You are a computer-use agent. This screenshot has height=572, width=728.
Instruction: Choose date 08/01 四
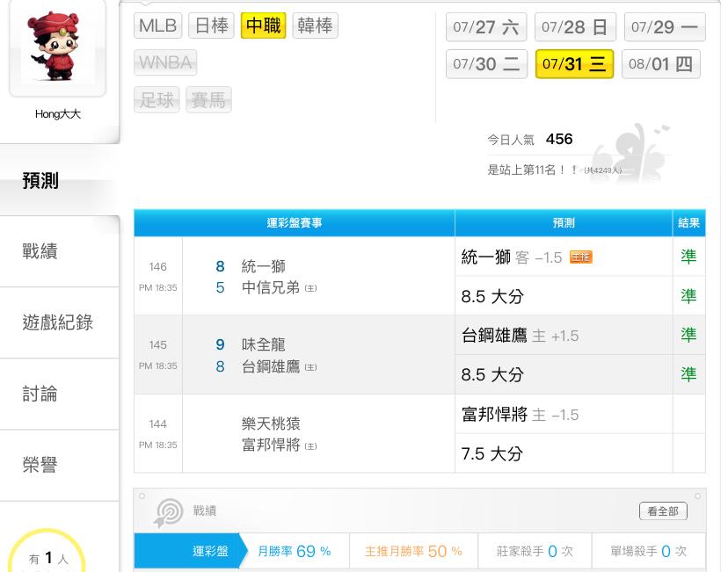(660, 64)
